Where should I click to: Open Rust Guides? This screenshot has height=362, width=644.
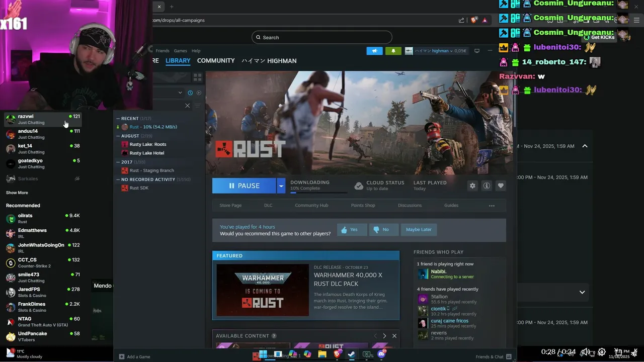coord(451,205)
